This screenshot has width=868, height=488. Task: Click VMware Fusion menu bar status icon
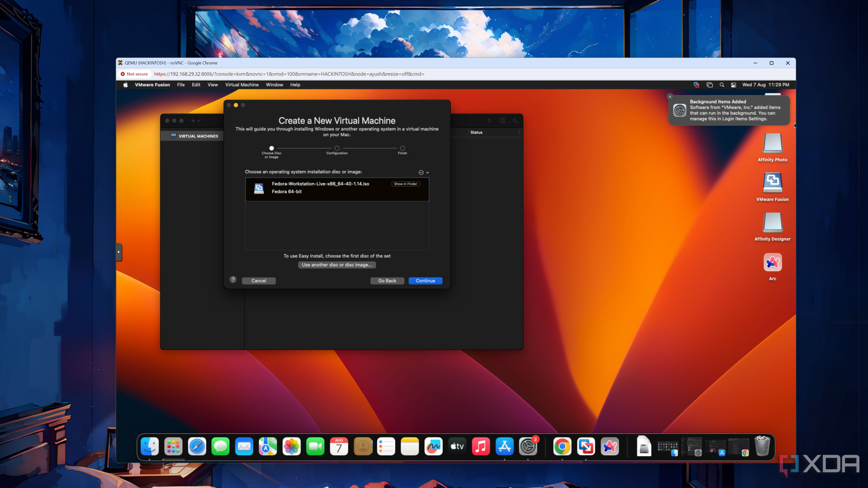click(696, 85)
